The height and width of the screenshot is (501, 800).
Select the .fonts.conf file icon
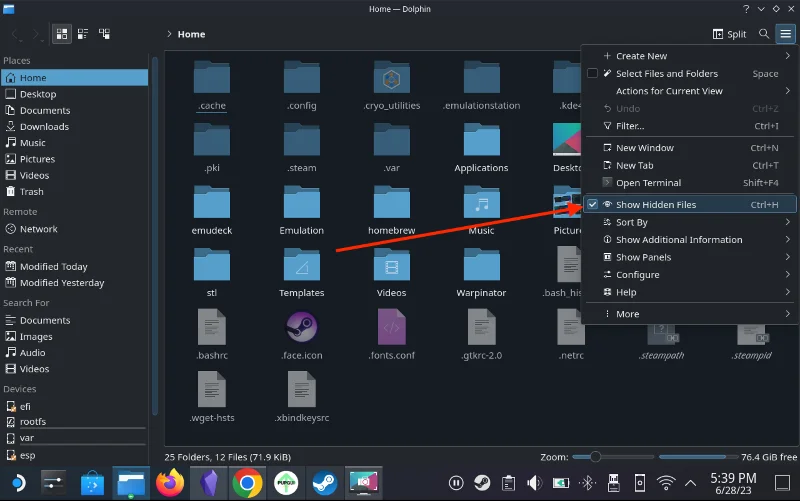pos(392,327)
